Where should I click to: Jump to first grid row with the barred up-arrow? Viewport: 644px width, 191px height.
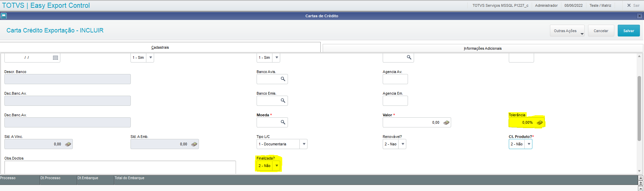(x=641, y=178)
